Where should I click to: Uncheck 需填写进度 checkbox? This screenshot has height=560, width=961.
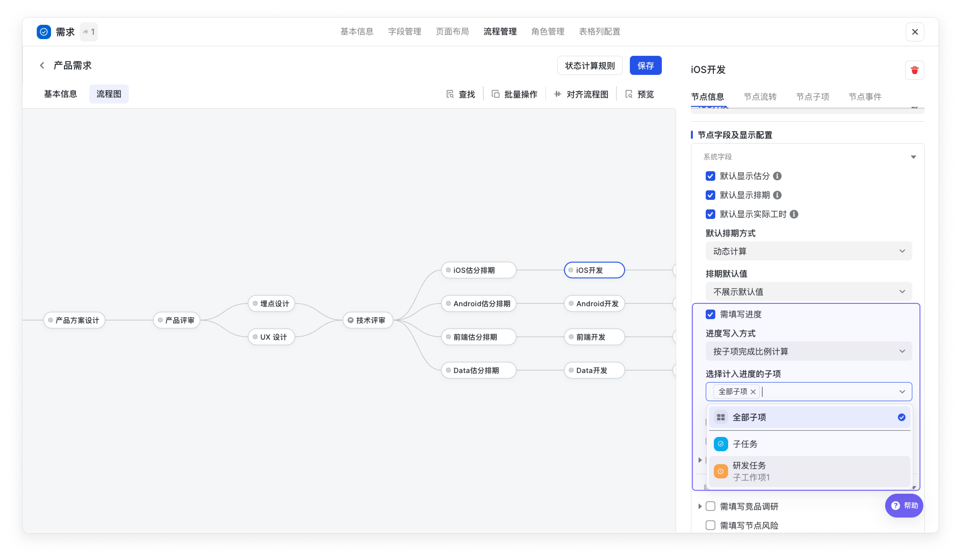tap(710, 315)
